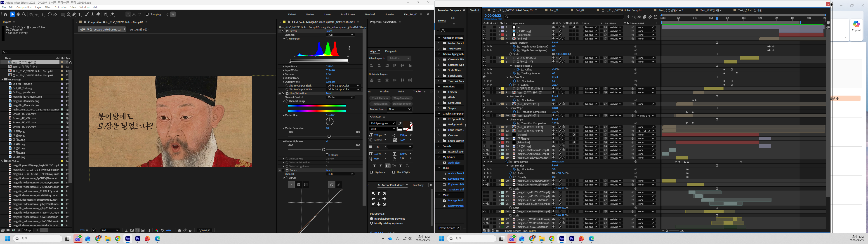
Task: Open the End_01 timeline tab
Action: pyautogui.click(x=554, y=10)
